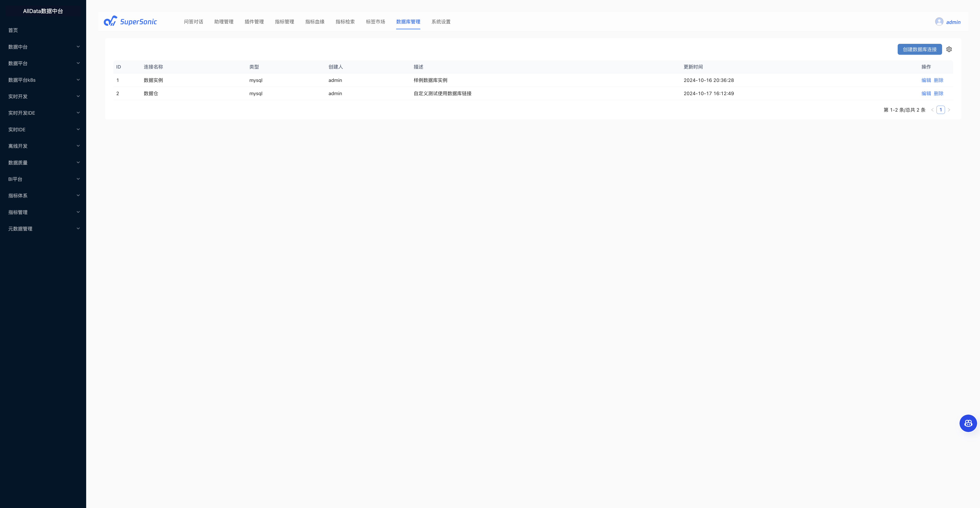Open the table settings gear icon

pos(949,49)
